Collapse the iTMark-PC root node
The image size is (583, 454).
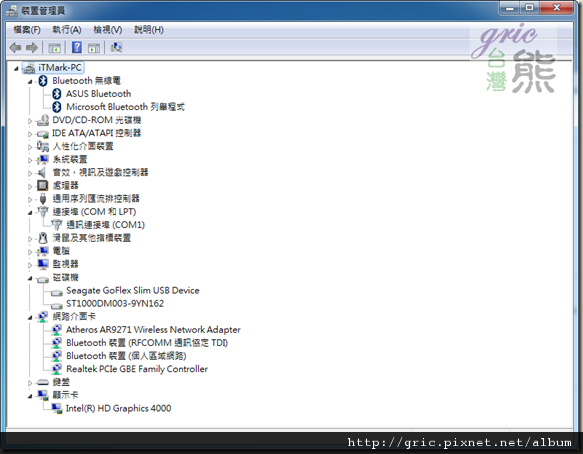pyautogui.click(x=16, y=68)
